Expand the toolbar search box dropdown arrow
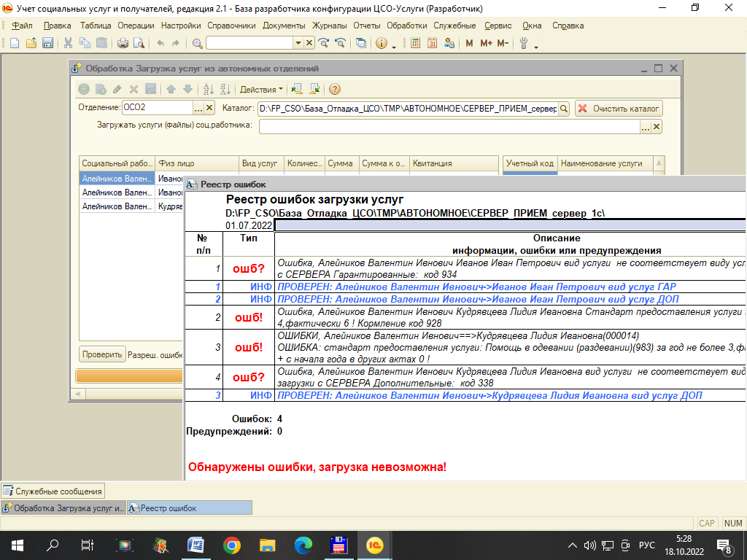Image resolution: width=747 pixels, height=560 pixels. click(298, 43)
